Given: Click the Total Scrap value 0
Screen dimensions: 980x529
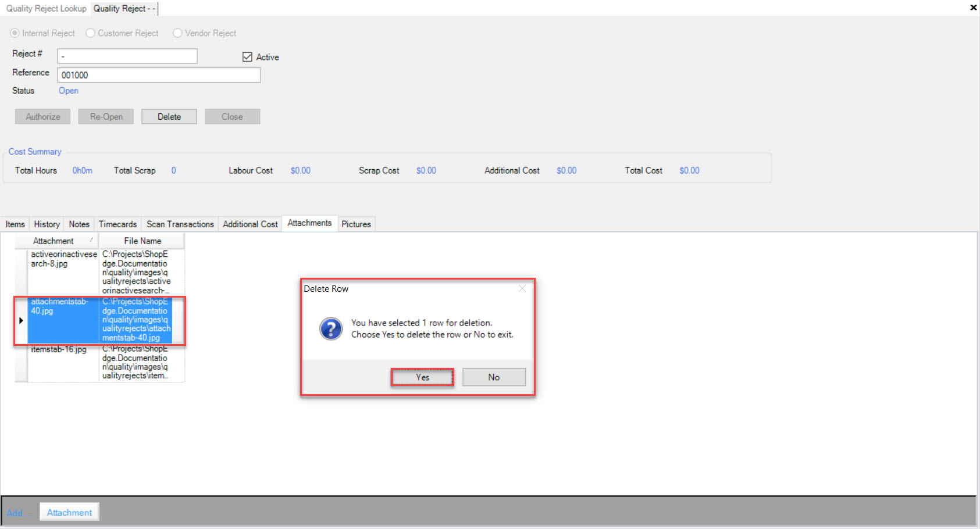Looking at the screenshot, I should click(x=173, y=171).
